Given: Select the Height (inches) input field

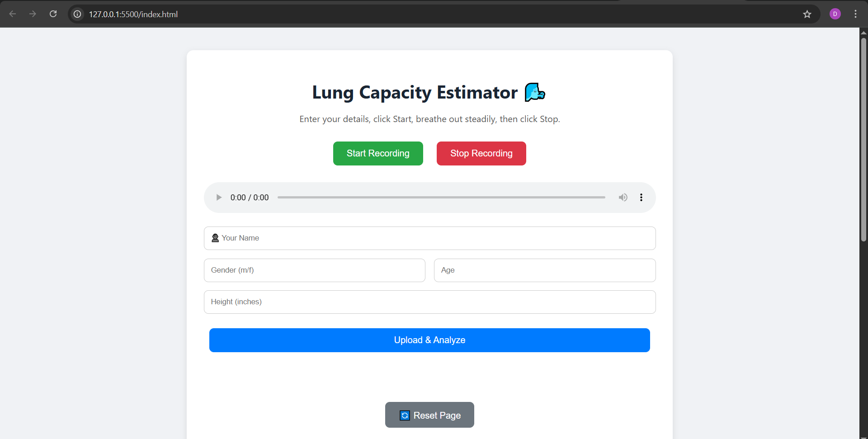Looking at the screenshot, I should coord(429,302).
